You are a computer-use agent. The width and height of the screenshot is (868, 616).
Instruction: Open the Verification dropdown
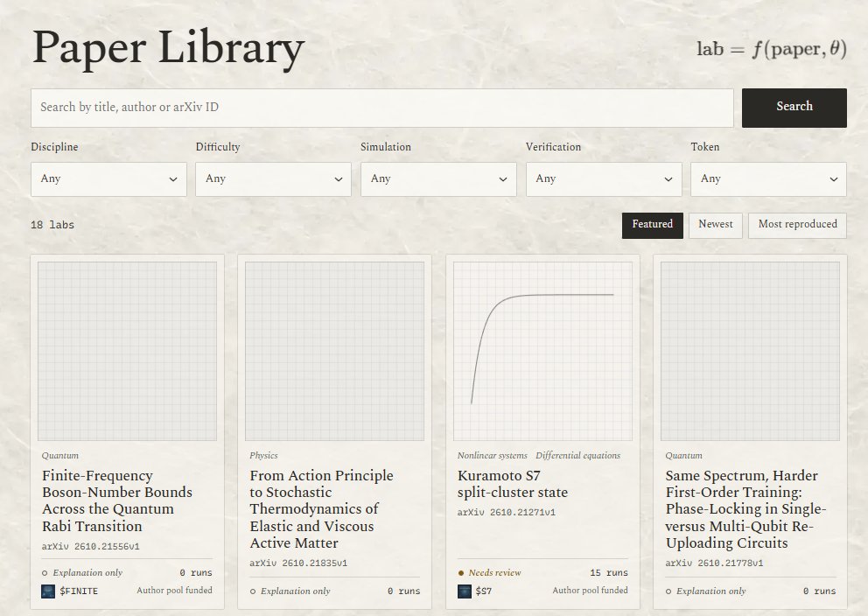[604, 178]
